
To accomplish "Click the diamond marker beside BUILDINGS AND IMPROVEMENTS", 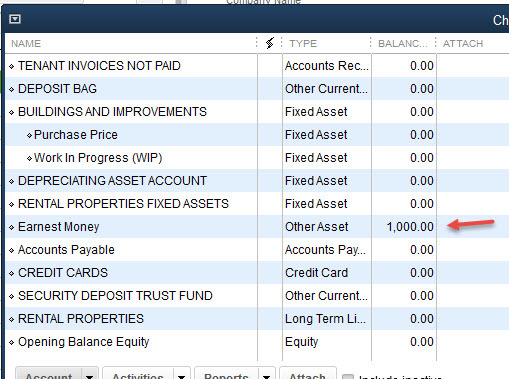I will point(12,112).
